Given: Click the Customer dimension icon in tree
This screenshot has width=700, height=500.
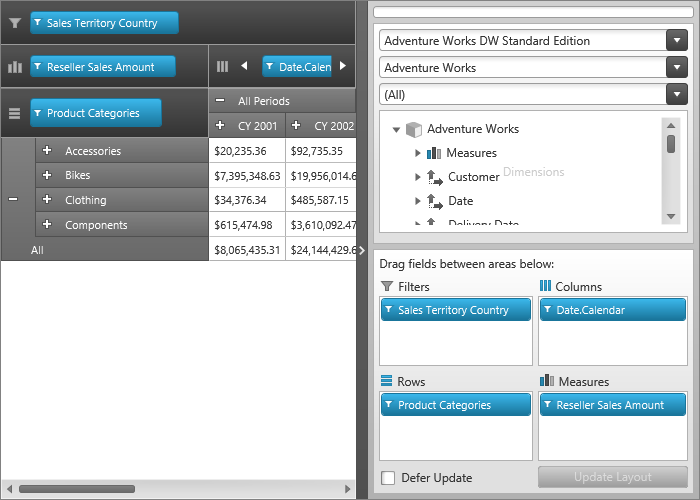Looking at the screenshot, I should point(434,177).
